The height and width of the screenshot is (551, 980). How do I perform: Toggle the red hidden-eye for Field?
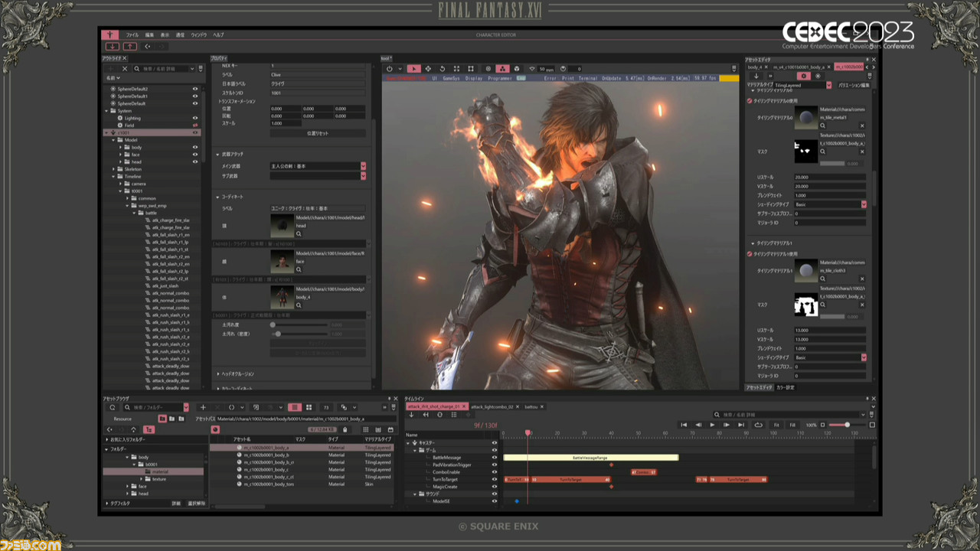[x=195, y=126]
